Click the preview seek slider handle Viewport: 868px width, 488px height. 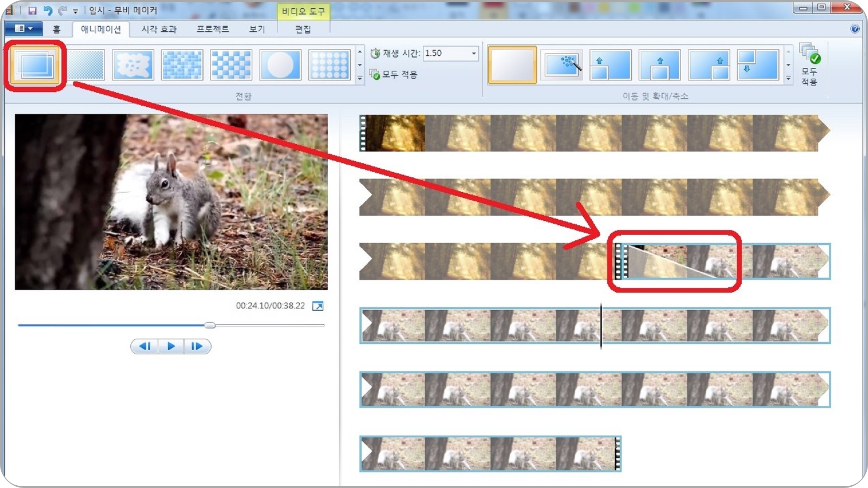(210, 325)
